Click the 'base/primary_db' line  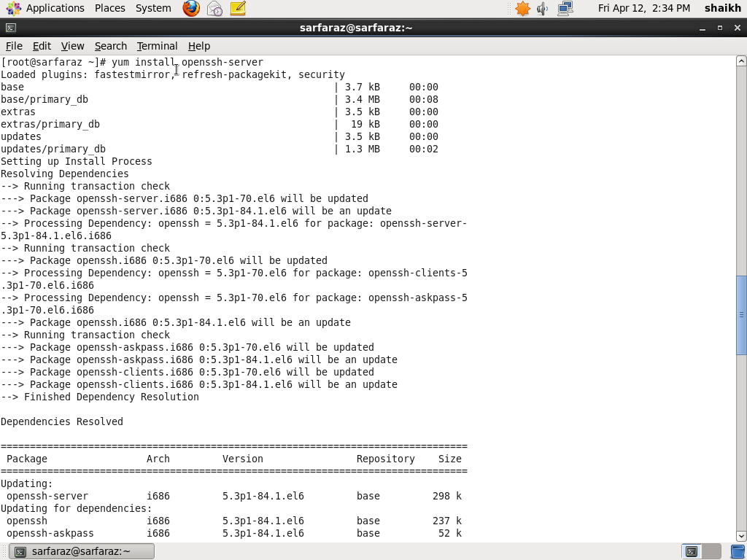(x=44, y=99)
